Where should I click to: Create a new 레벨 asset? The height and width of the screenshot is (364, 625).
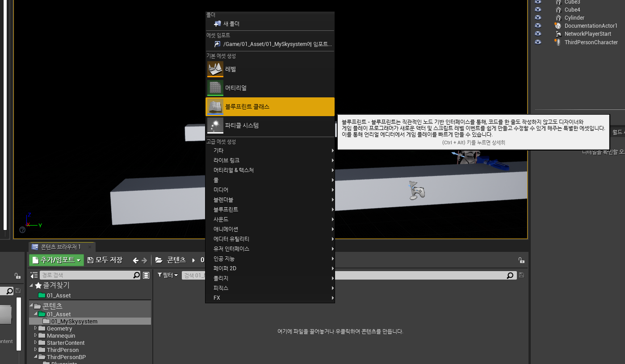[270, 69]
